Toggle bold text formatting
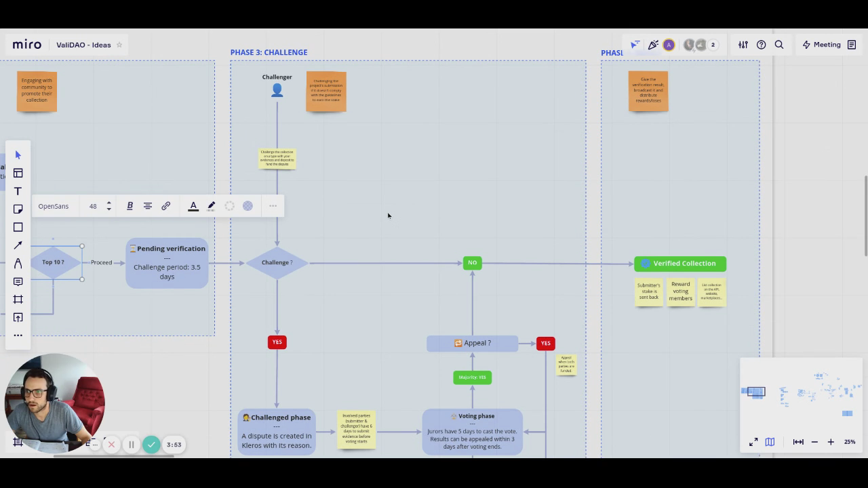The image size is (868, 488). click(130, 206)
